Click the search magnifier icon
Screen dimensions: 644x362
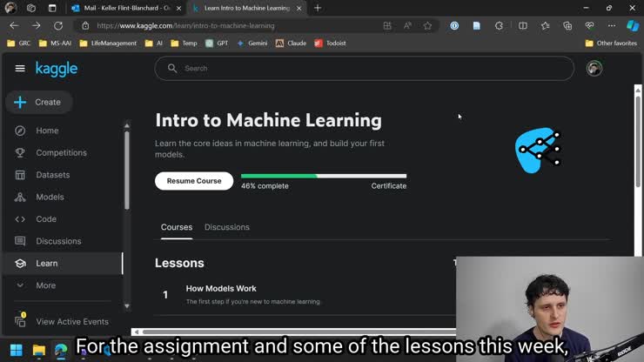[x=172, y=68]
